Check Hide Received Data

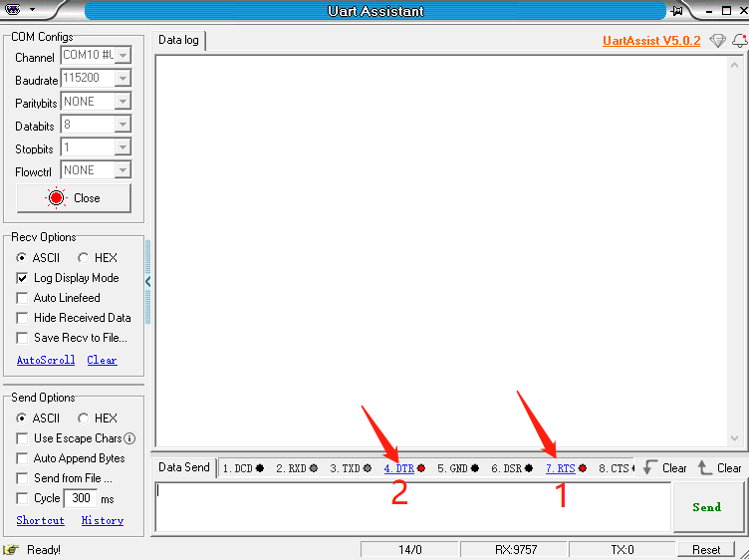click(x=22, y=318)
